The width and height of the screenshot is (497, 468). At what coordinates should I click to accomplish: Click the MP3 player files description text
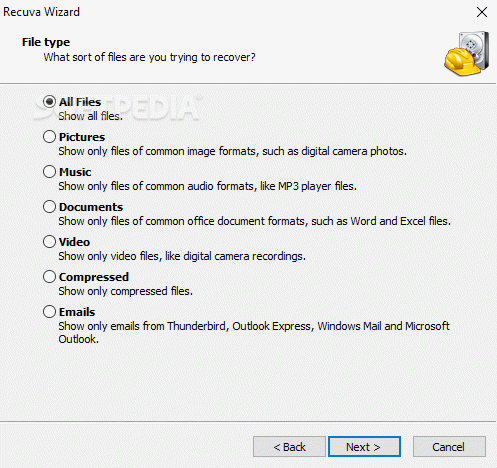click(208, 186)
